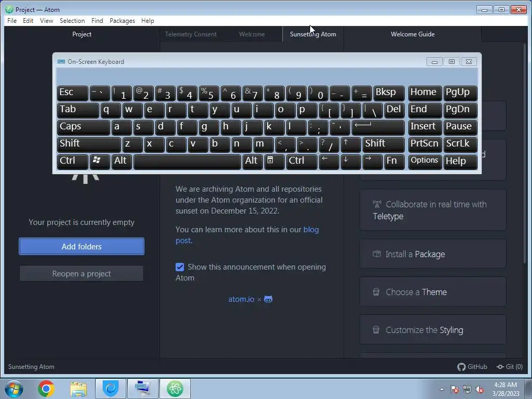Click the right arrow key on On-Screen Keyboard

(x=372, y=162)
